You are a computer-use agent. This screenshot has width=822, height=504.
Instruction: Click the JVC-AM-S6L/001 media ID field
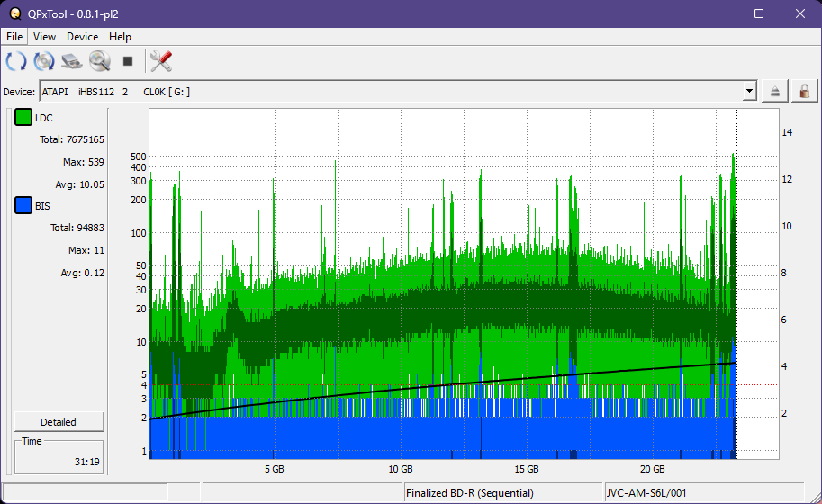(704, 493)
